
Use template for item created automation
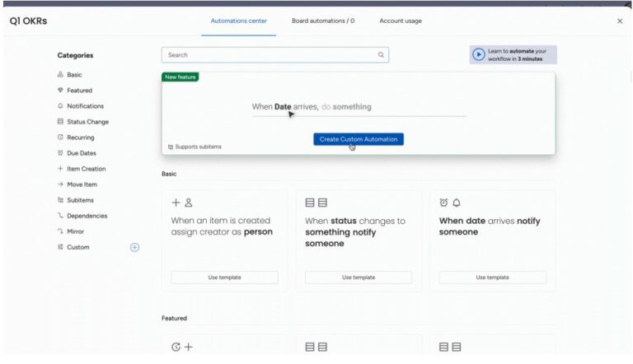224,278
